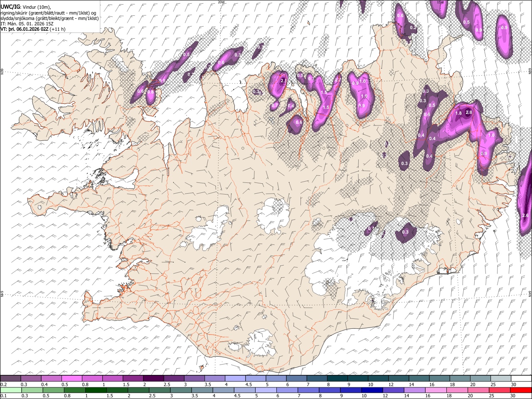
Task: Pick bright red lower swatch labeled 30
Action: click(521, 390)
